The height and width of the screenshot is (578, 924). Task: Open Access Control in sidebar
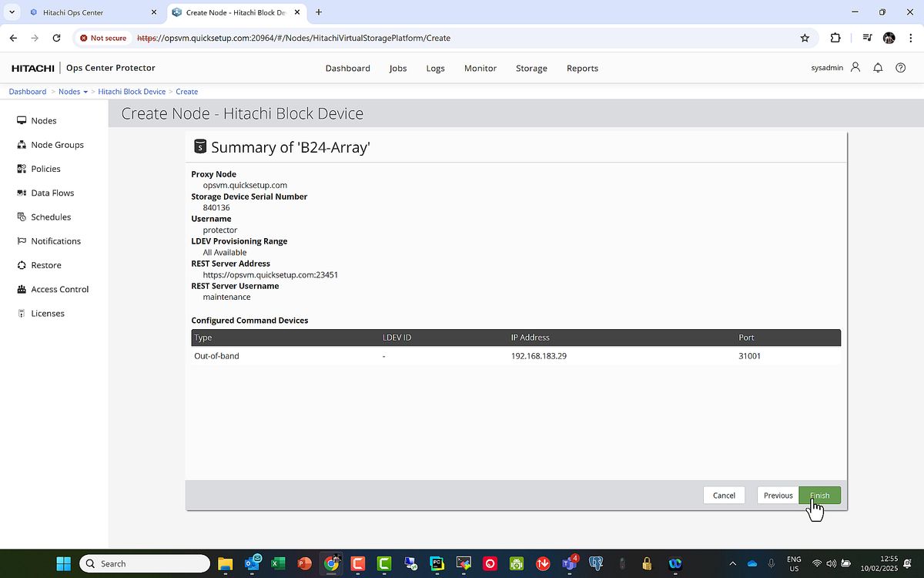[52, 289]
